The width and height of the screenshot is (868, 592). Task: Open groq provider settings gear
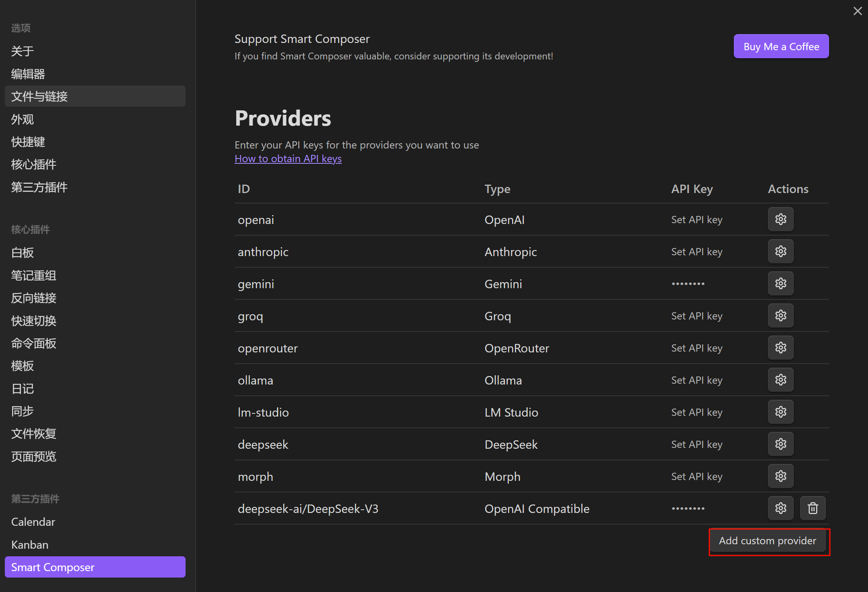click(780, 315)
